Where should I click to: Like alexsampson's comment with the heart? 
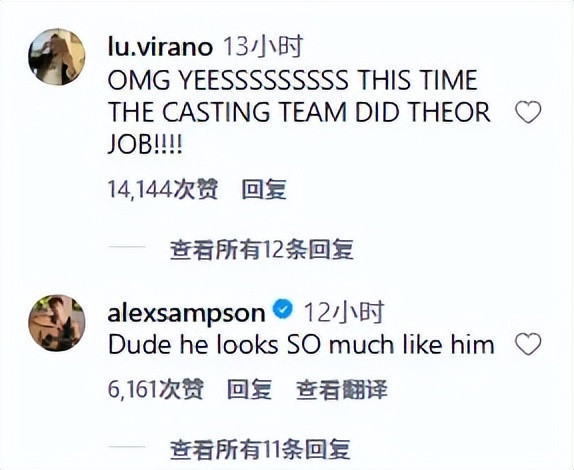[528, 344]
